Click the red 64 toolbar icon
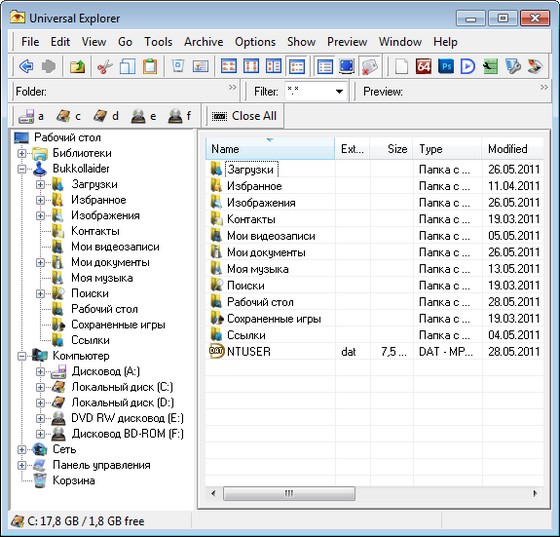This screenshot has width=560, height=537. pyautogui.click(x=424, y=66)
